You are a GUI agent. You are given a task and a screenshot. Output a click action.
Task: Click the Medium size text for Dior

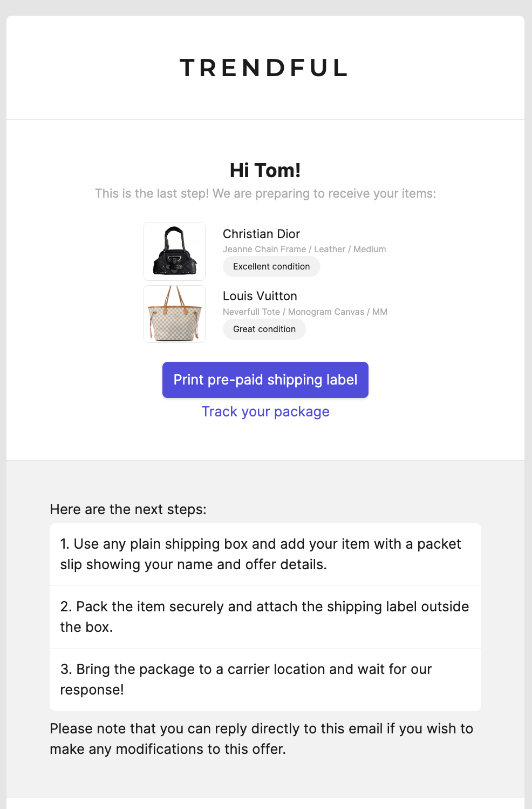click(370, 249)
